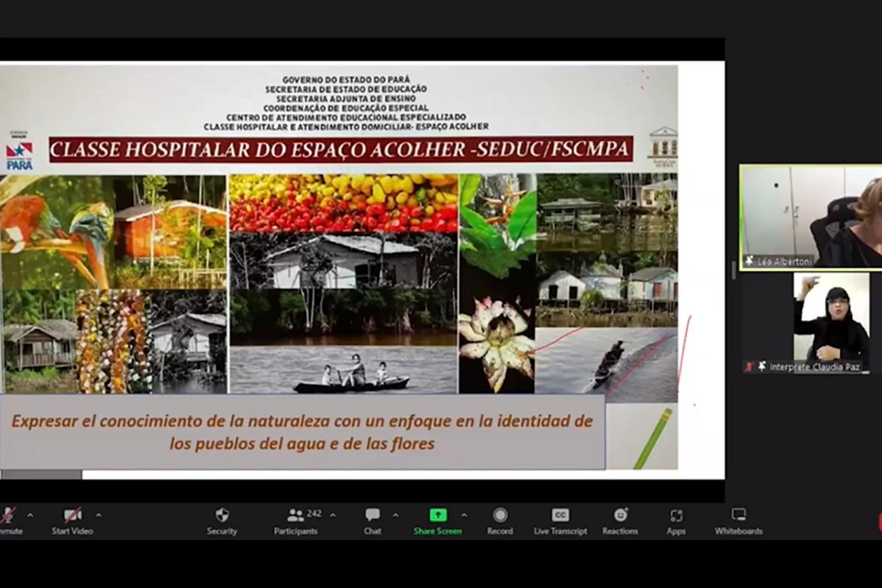Open the Security options

pos(222,521)
